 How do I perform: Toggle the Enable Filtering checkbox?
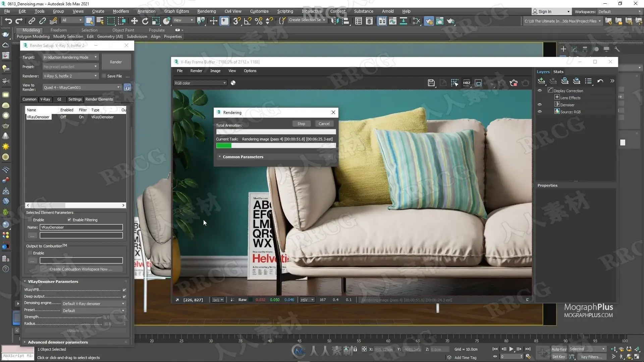[69, 220]
